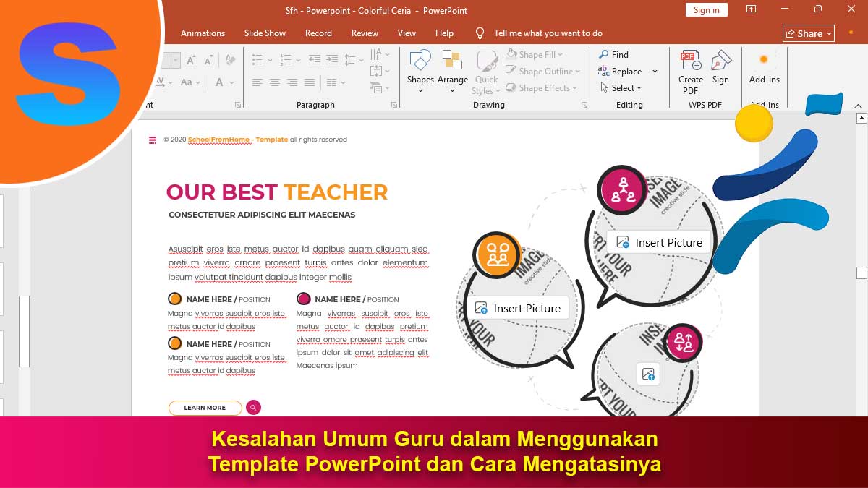Image resolution: width=868 pixels, height=488 pixels.
Task: Collapse the ribbon with the chevron
Action: (x=859, y=106)
